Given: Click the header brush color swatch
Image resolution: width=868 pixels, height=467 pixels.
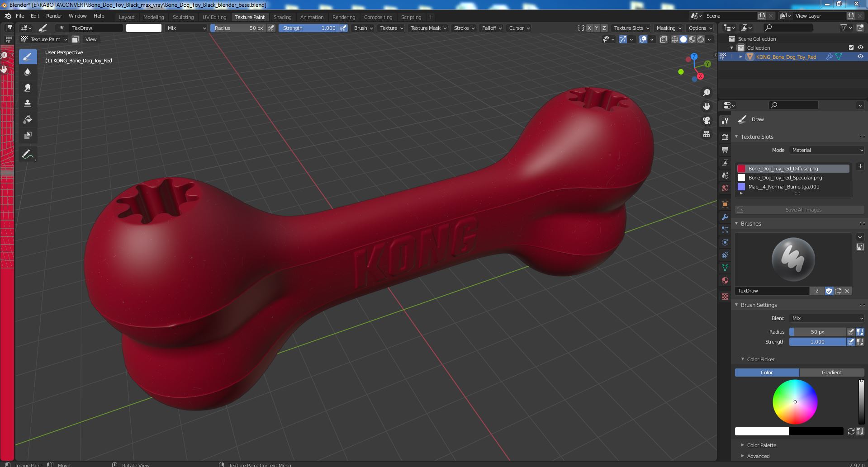Looking at the screenshot, I should coord(143,28).
